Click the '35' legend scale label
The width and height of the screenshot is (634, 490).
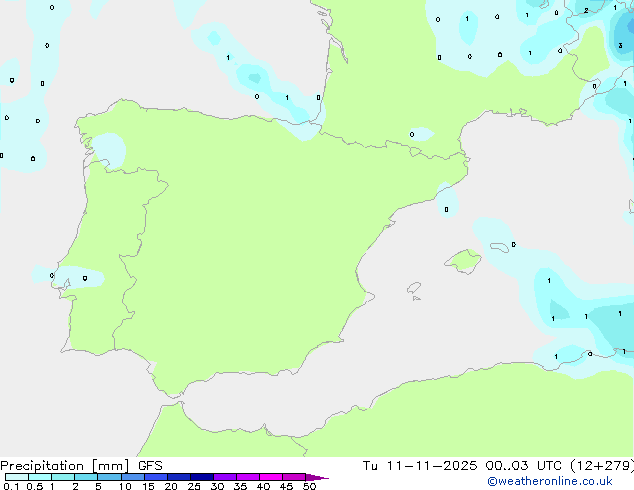pos(240,486)
